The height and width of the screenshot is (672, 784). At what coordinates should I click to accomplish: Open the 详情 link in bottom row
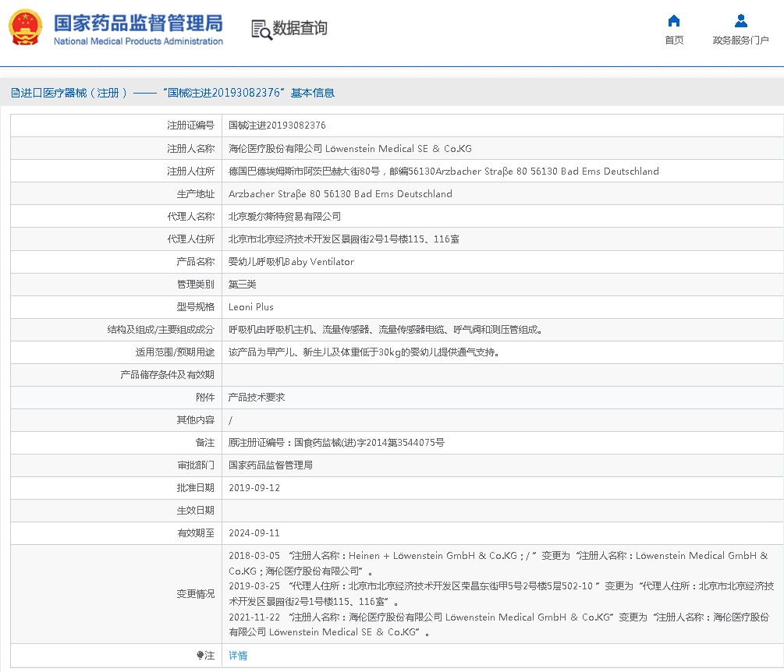tap(238, 656)
